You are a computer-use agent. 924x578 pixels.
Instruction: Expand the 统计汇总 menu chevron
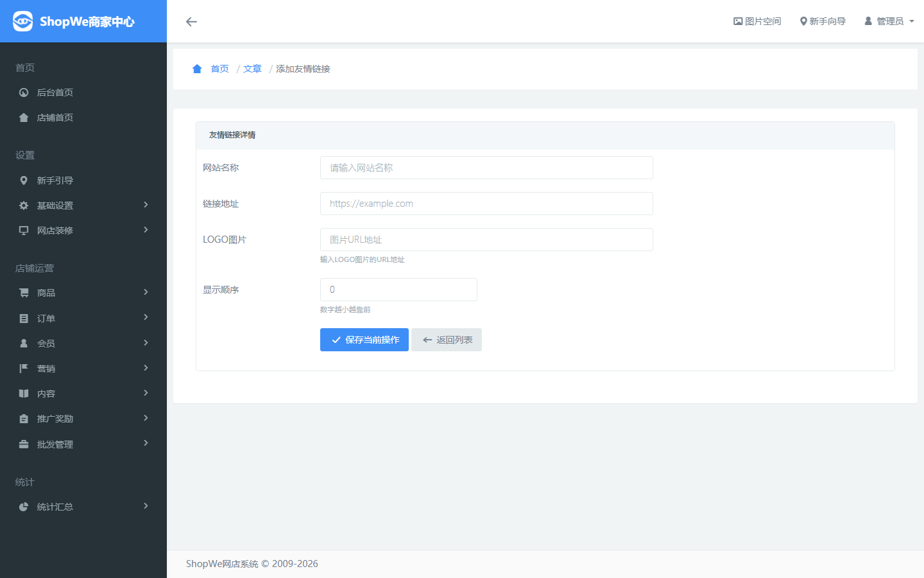point(146,506)
